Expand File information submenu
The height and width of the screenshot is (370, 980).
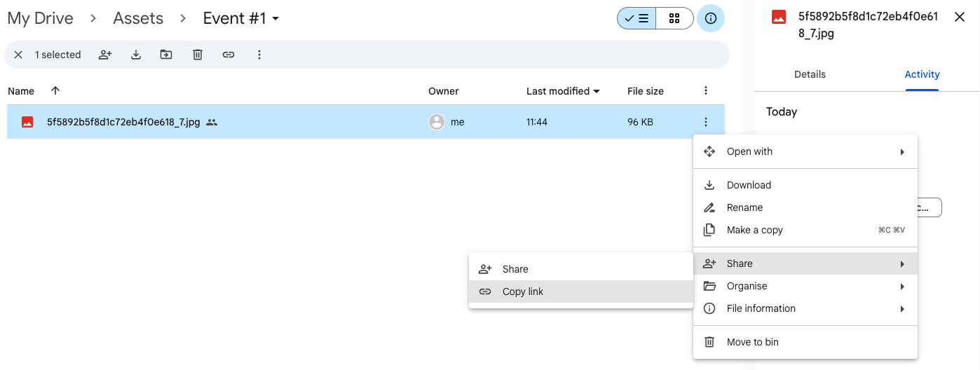pyautogui.click(x=805, y=308)
